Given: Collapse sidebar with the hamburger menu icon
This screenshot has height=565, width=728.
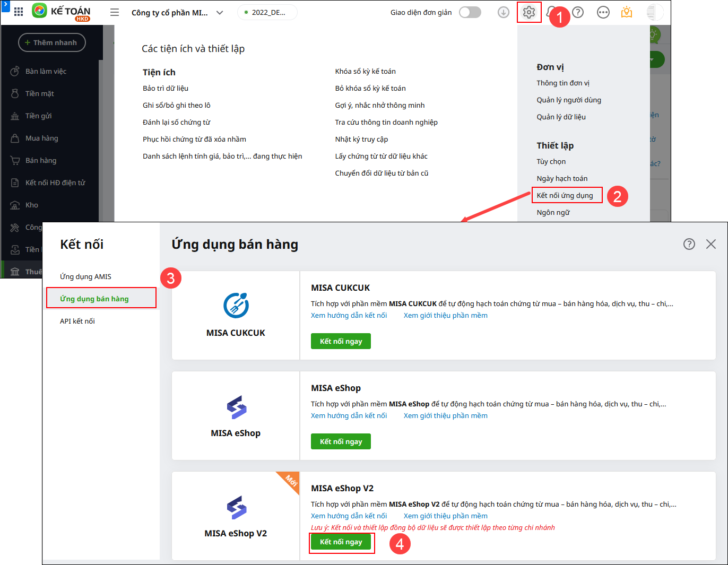Looking at the screenshot, I should [x=115, y=12].
